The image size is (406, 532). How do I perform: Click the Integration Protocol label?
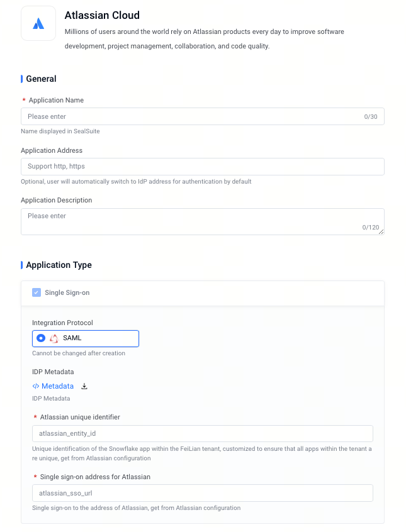[x=62, y=323]
